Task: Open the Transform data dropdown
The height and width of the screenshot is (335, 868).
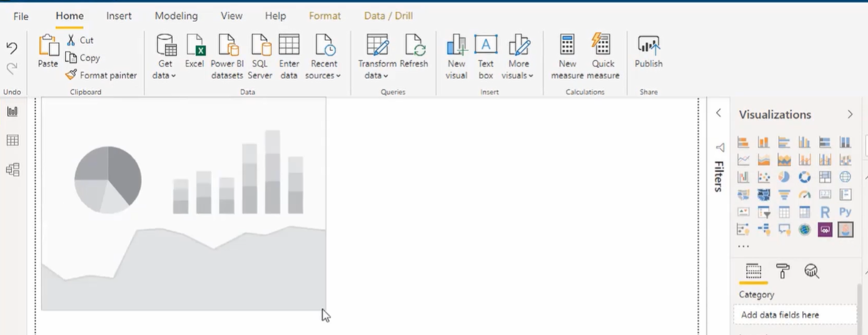Action: 377,57
